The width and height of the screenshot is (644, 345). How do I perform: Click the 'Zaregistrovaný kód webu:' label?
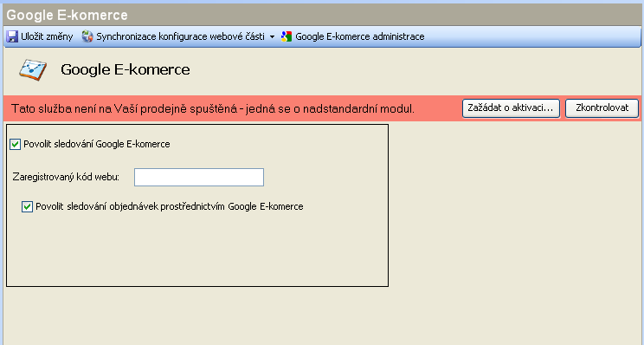coord(66,177)
